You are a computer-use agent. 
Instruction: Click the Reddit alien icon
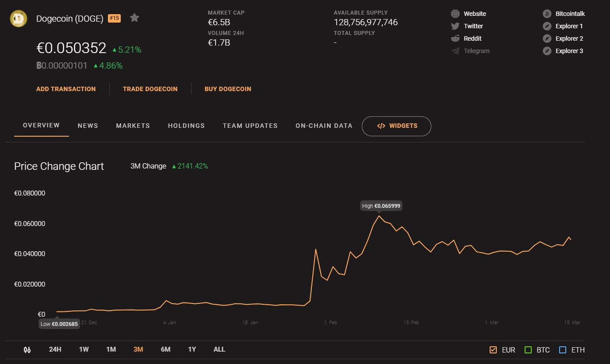point(455,38)
